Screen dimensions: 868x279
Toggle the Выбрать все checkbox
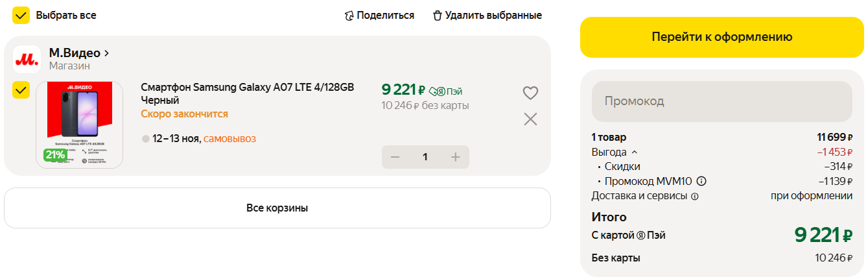[x=21, y=16]
